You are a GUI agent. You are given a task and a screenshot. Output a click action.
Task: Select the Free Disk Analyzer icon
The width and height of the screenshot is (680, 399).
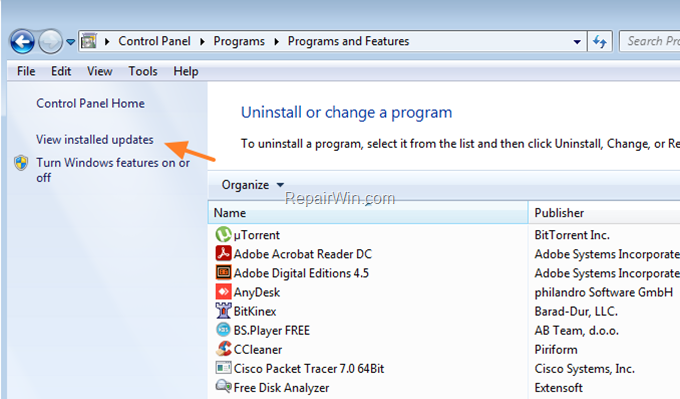pyautogui.click(x=223, y=386)
